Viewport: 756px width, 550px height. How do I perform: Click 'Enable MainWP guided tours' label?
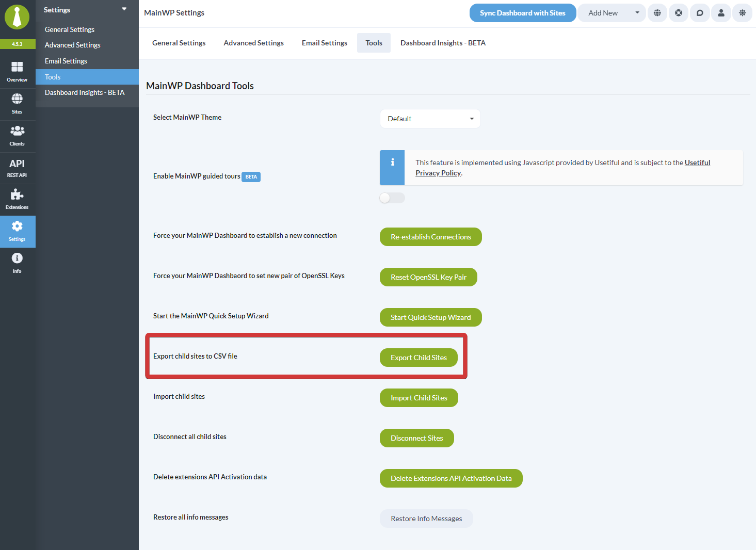click(x=197, y=176)
